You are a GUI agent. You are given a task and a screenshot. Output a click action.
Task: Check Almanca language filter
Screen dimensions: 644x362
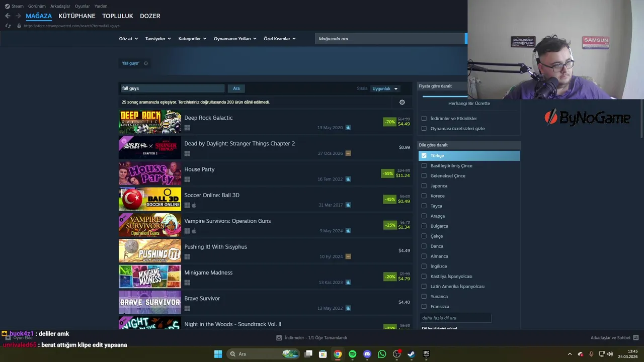click(x=424, y=256)
